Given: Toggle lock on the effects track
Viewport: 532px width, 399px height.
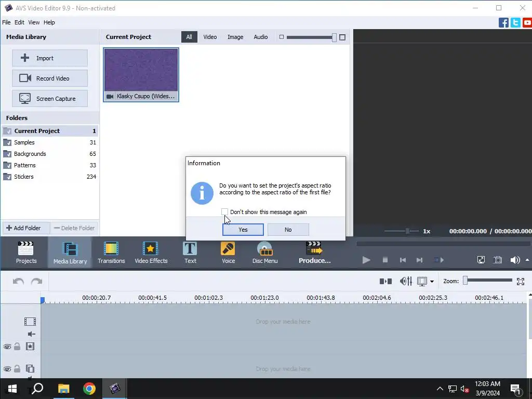Looking at the screenshot, I should coord(17,347).
